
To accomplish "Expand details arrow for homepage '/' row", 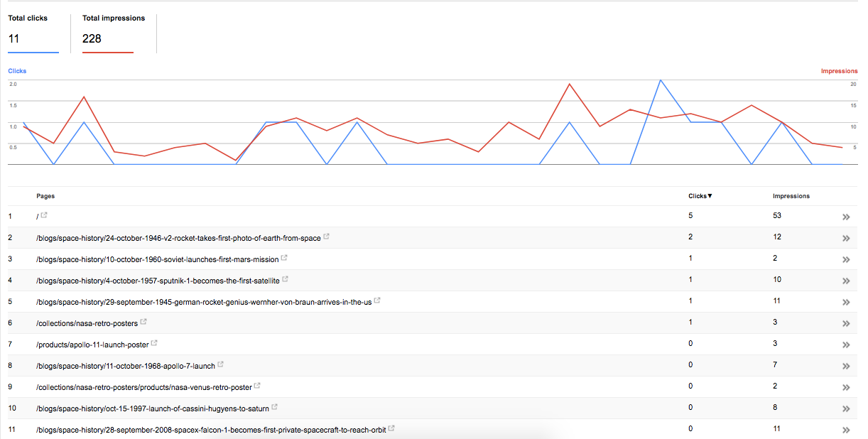I will [x=846, y=217].
